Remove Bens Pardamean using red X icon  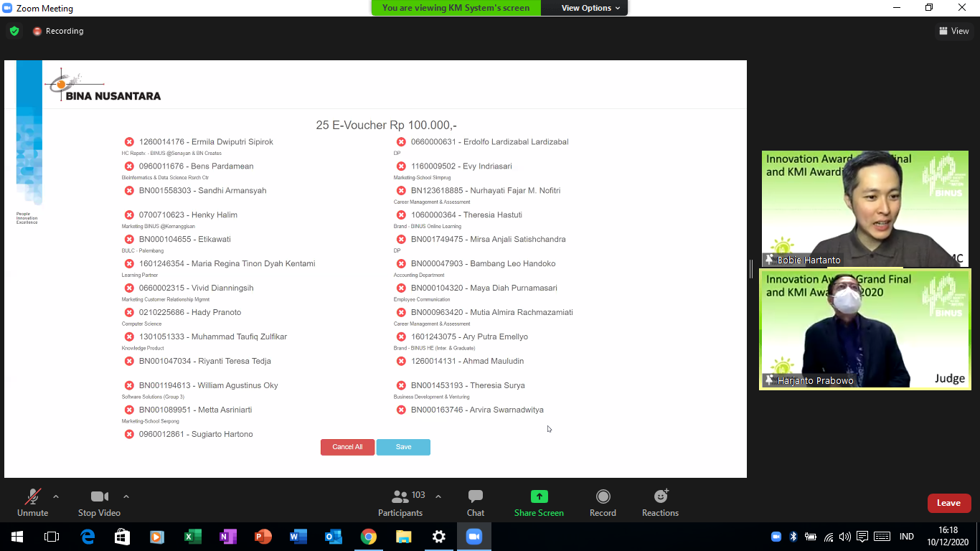click(129, 166)
